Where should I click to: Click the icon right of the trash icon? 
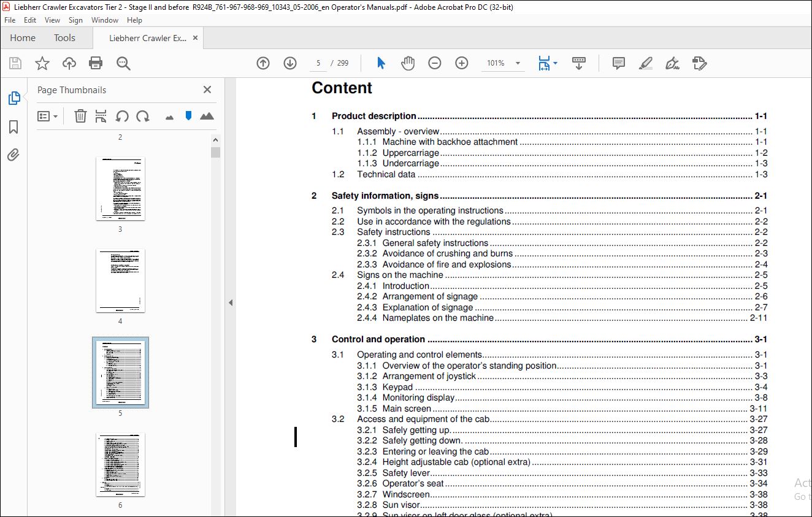coord(101,116)
